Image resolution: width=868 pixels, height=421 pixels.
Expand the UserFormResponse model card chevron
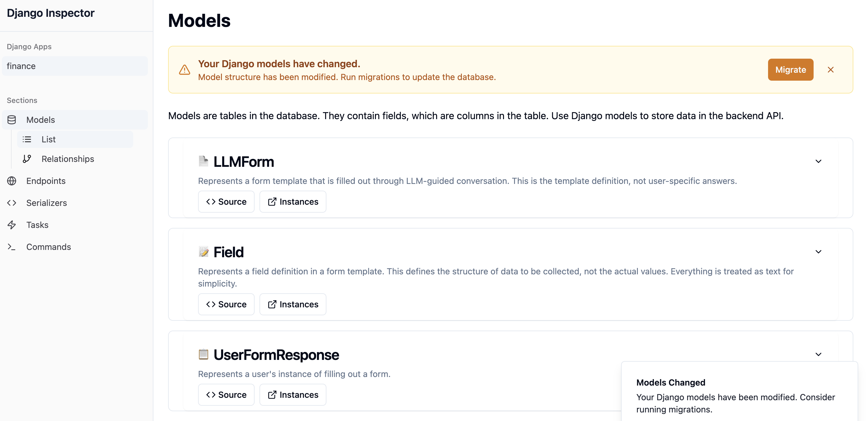(x=818, y=354)
